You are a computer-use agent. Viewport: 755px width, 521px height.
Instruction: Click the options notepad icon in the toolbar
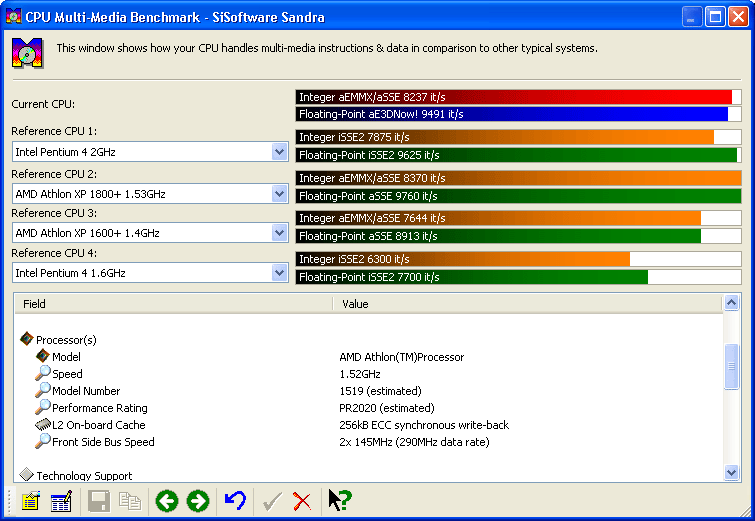[x=31, y=501]
